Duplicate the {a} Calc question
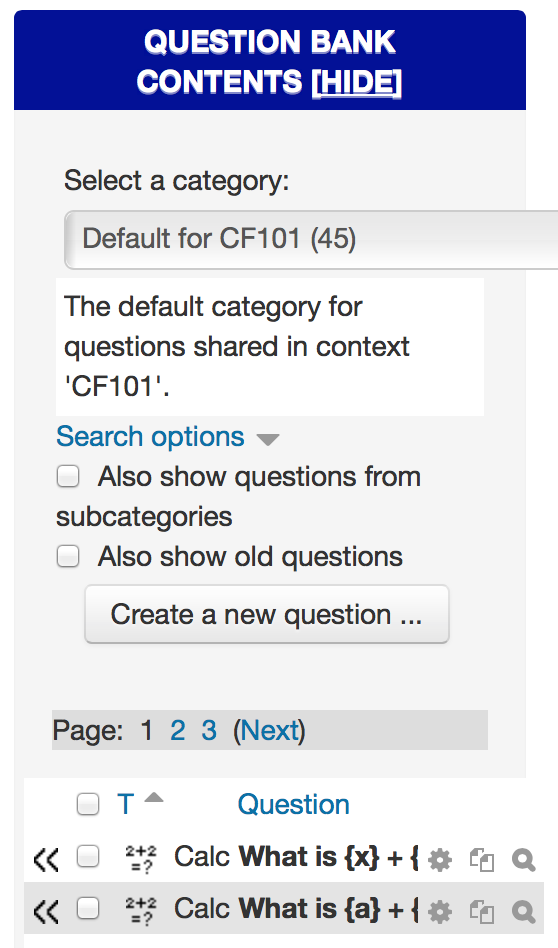The width and height of the screenshot is (558, 948). point(482,912)
